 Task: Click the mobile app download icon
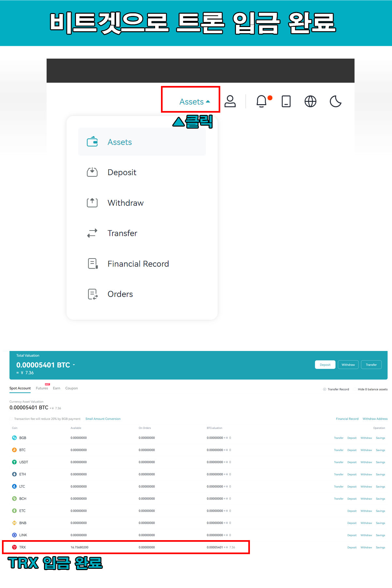click(286, 101)
